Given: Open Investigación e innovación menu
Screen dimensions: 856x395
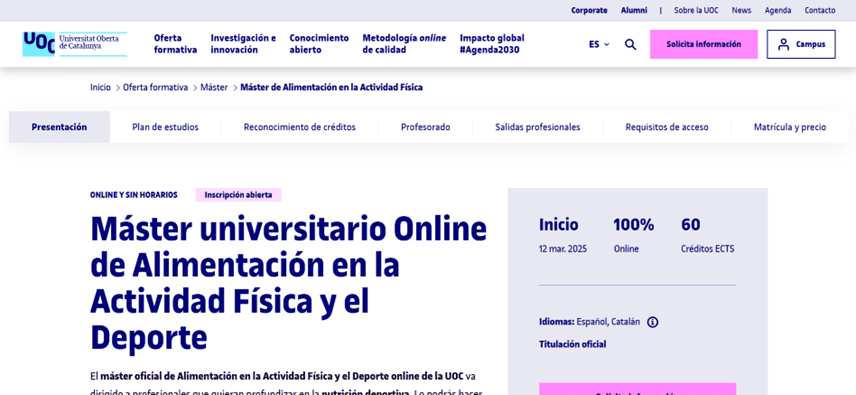Looking at the screenshot, I should 243,44.
